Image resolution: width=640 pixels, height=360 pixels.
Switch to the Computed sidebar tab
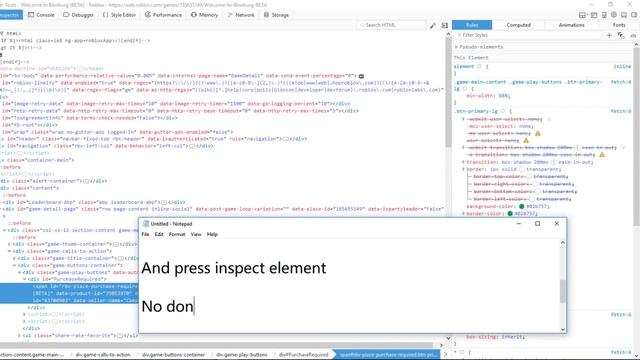click(518, 25)
